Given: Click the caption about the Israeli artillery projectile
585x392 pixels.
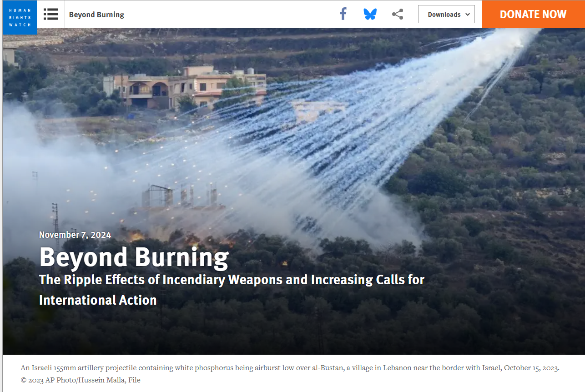Looking at the screenshot, I should point(290,368).
